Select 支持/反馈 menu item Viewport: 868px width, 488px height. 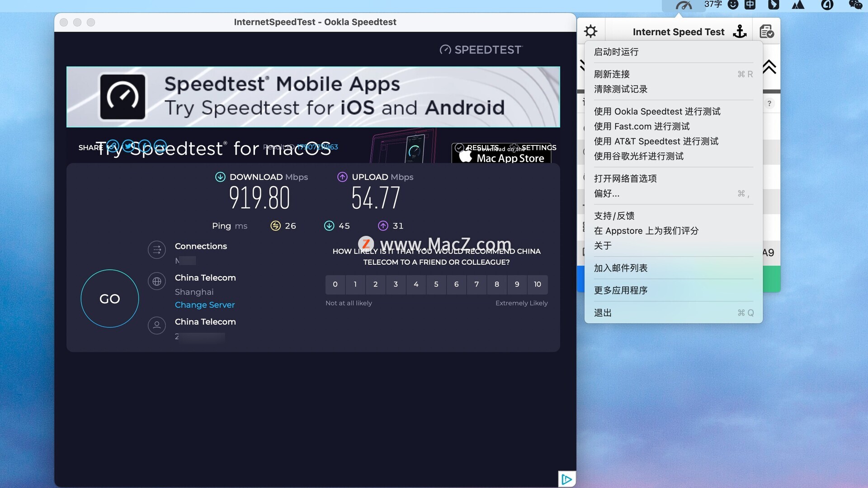[x=673, y=216]
